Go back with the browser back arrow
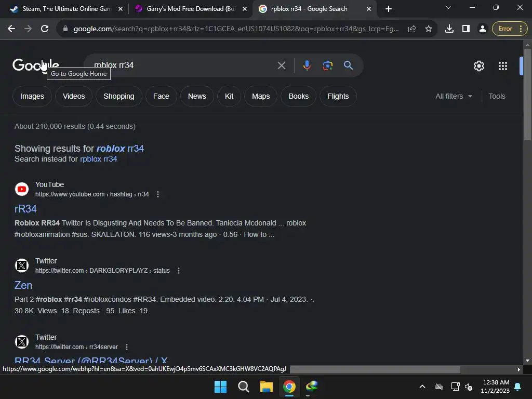532x399 pixels. tap(11, 29)
